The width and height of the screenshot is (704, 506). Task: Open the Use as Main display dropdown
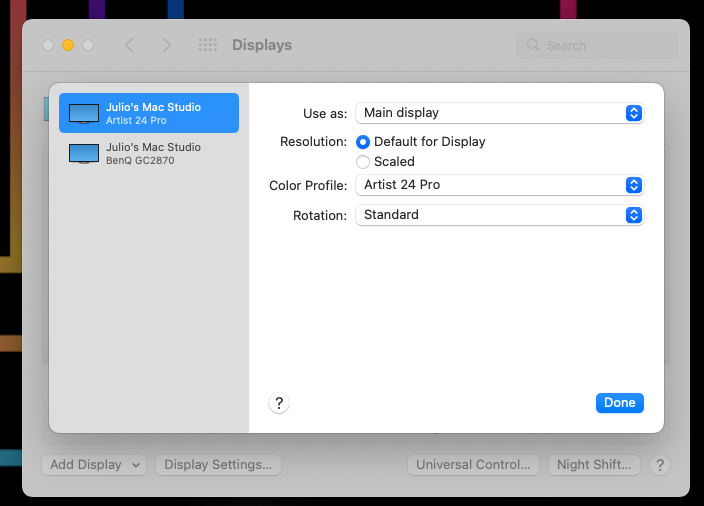coord(500,113)
